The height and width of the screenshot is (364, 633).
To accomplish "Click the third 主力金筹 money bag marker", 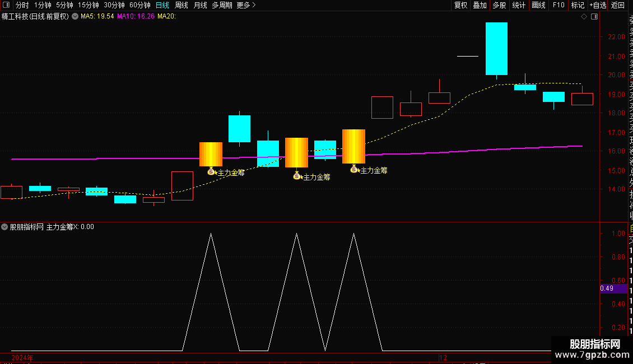I will [353, 170].
